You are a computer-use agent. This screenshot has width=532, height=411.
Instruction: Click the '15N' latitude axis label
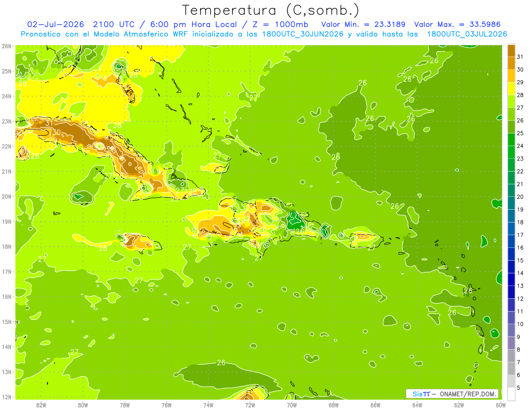(x=6, y=322)
